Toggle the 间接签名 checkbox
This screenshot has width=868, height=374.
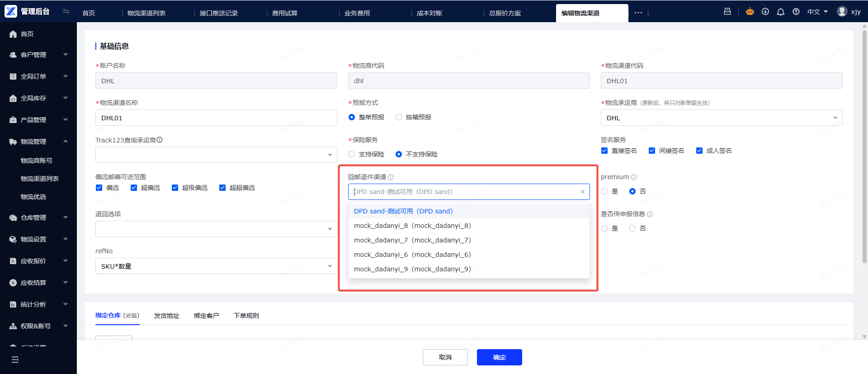click(652, 151)
